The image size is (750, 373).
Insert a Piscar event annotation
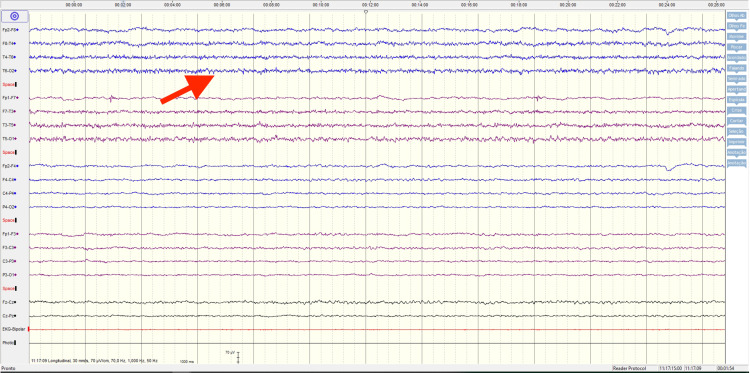pos(736,47)
